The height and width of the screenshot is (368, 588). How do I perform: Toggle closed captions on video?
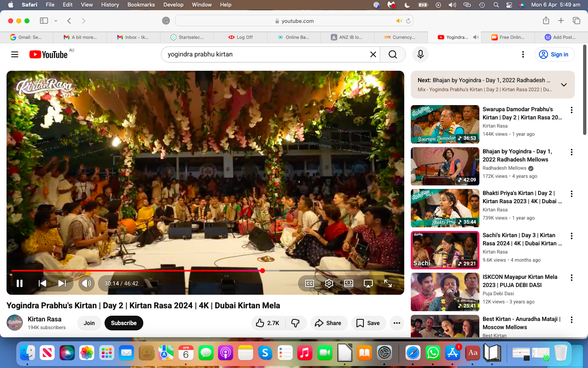[310, 283]
